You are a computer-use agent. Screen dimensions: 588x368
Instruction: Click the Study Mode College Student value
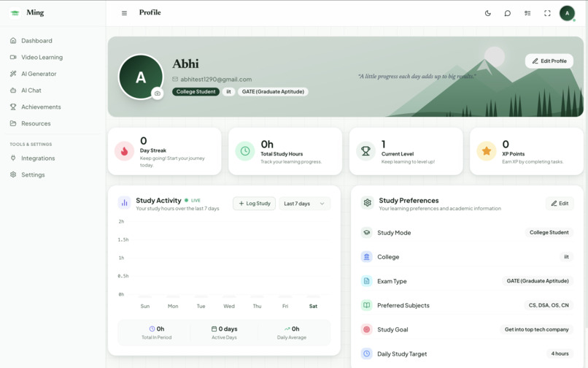pyautogui.click(x=549, y=232)
